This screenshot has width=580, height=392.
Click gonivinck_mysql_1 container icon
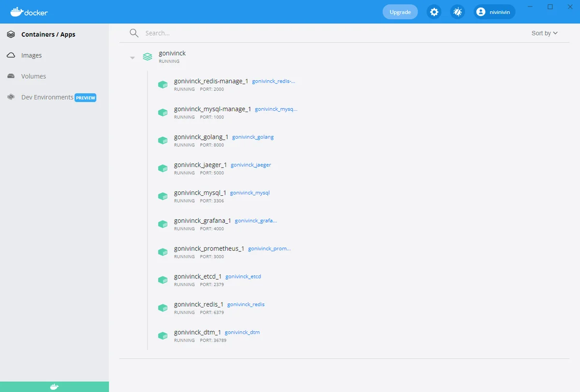point(163,196)
